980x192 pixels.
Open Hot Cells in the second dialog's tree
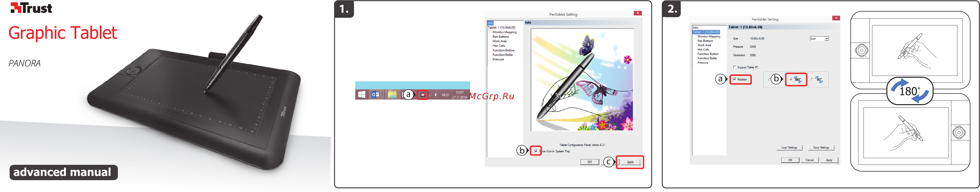tap(703, 49)
